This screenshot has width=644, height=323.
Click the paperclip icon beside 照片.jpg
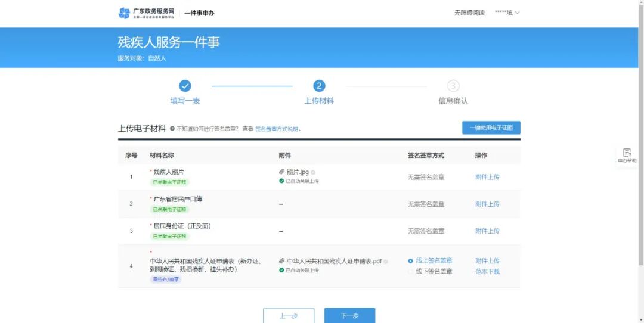281,172
